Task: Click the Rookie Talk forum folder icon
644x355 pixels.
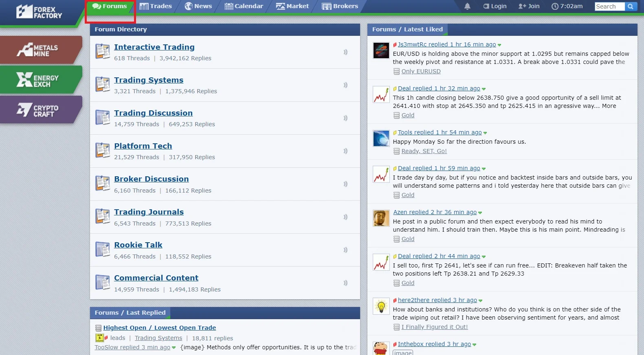Action: tap(103, 249)
